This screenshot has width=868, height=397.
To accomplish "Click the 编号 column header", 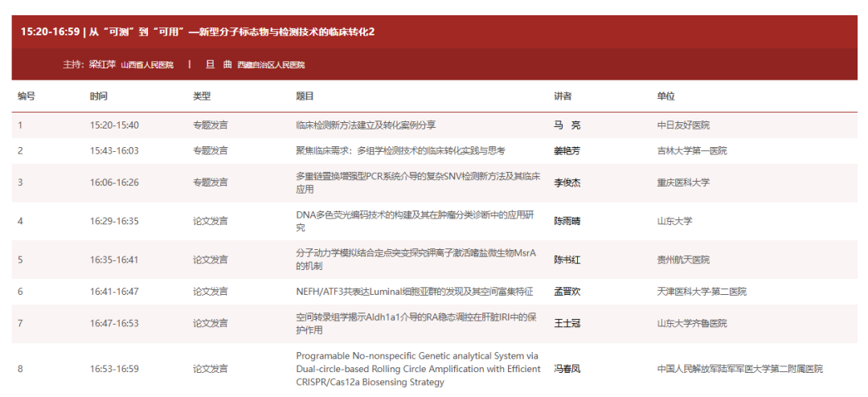I will [26, 96].
